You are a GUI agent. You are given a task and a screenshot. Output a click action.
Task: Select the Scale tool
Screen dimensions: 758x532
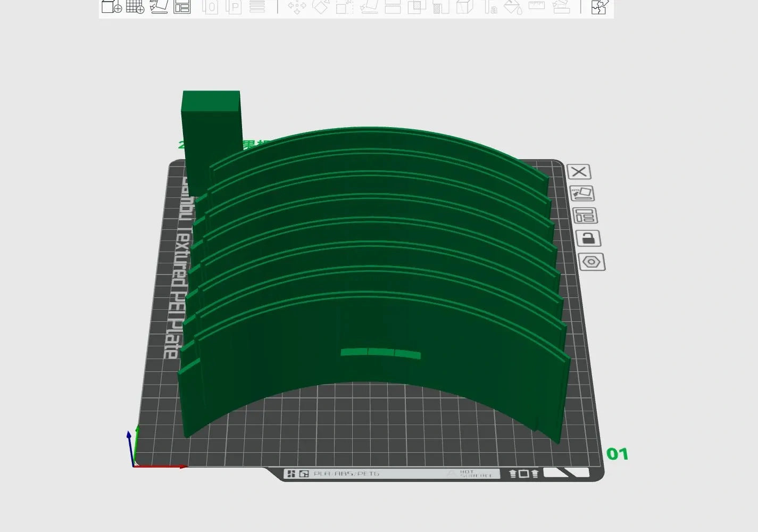click(344, 6)
